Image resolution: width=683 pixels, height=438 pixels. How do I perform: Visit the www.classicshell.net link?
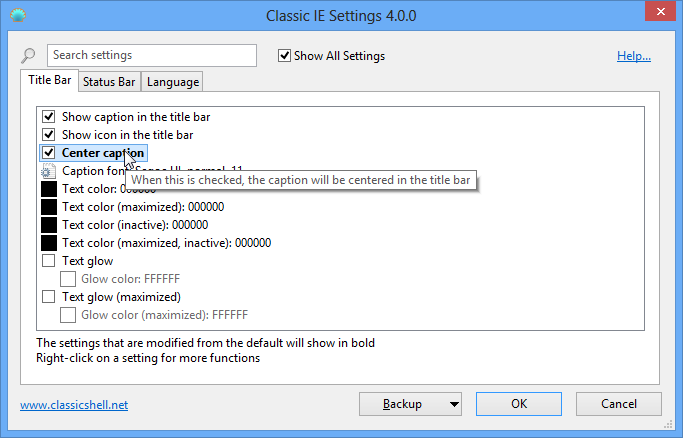click(x=74, y=405)
